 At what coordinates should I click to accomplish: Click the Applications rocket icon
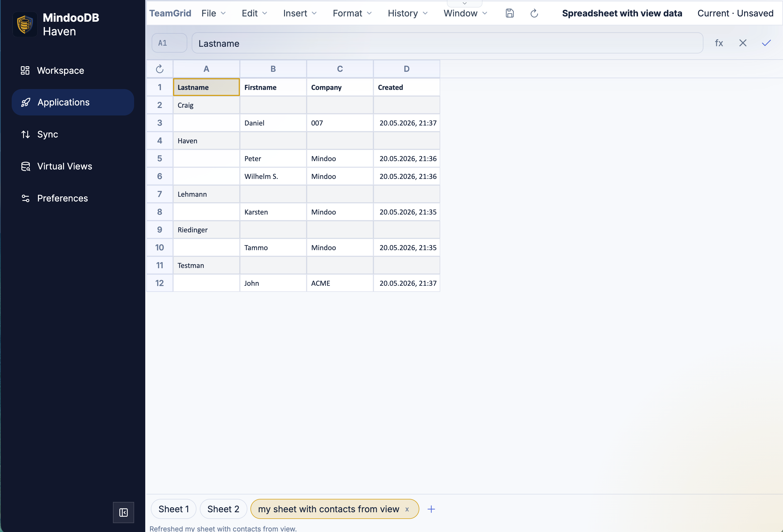point(26,102)
